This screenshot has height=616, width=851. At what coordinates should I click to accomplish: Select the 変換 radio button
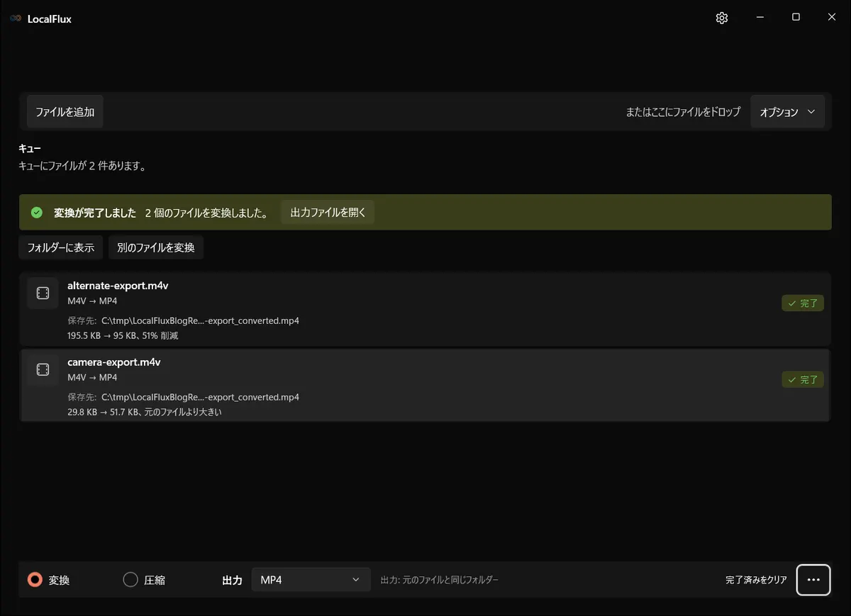click(x=35, y=580)
